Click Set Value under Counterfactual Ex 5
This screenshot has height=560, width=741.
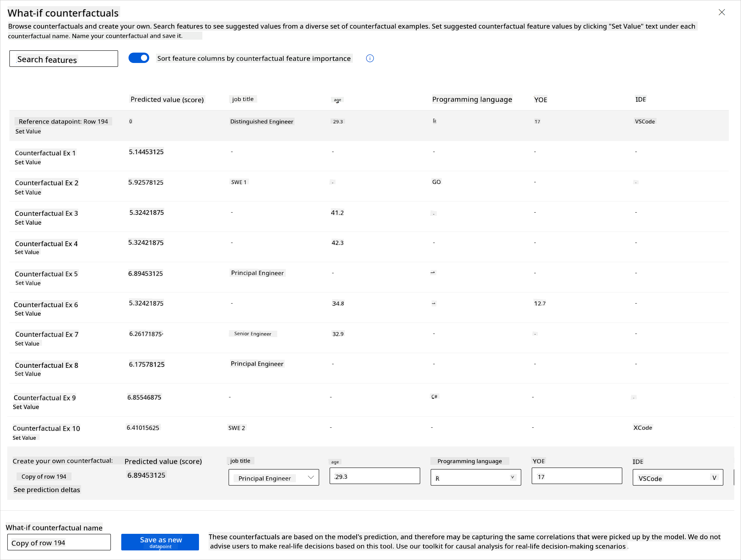(x=28, y=283)
